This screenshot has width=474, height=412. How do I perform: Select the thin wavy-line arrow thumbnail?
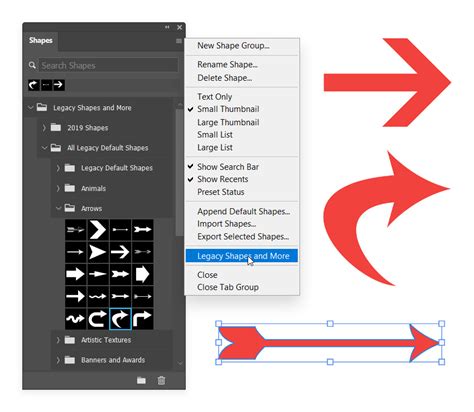[98, 296]
